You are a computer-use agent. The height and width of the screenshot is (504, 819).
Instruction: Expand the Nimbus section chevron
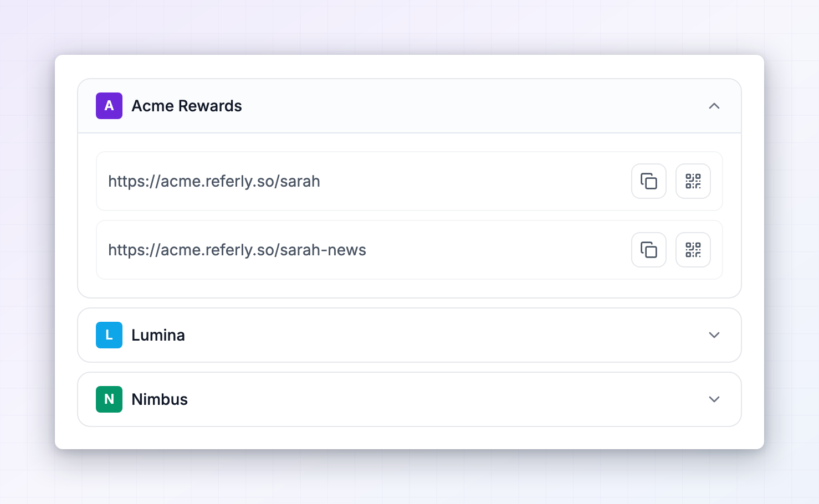coord(714,399)
